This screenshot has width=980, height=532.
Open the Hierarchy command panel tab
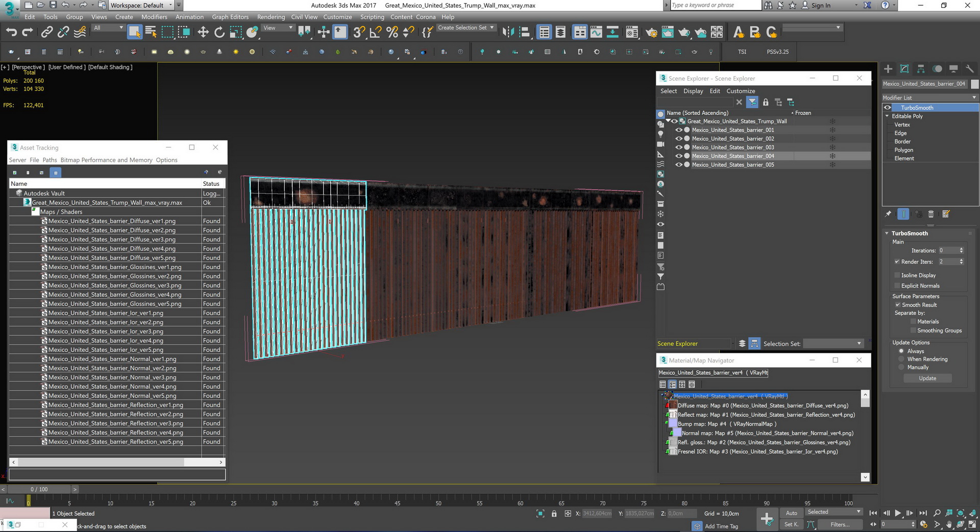[921, 69]
